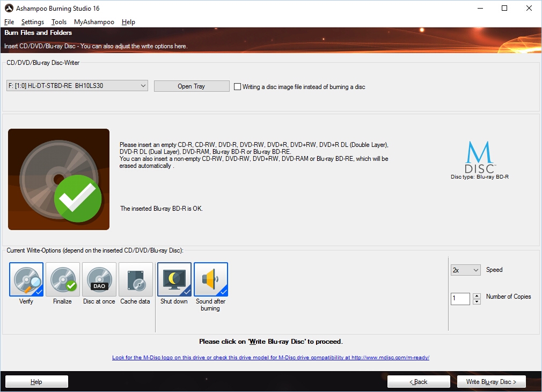The image size is (542, 392).
Task: Close the Ashampoo Burning Studio window
Action: tap(529, 8)
